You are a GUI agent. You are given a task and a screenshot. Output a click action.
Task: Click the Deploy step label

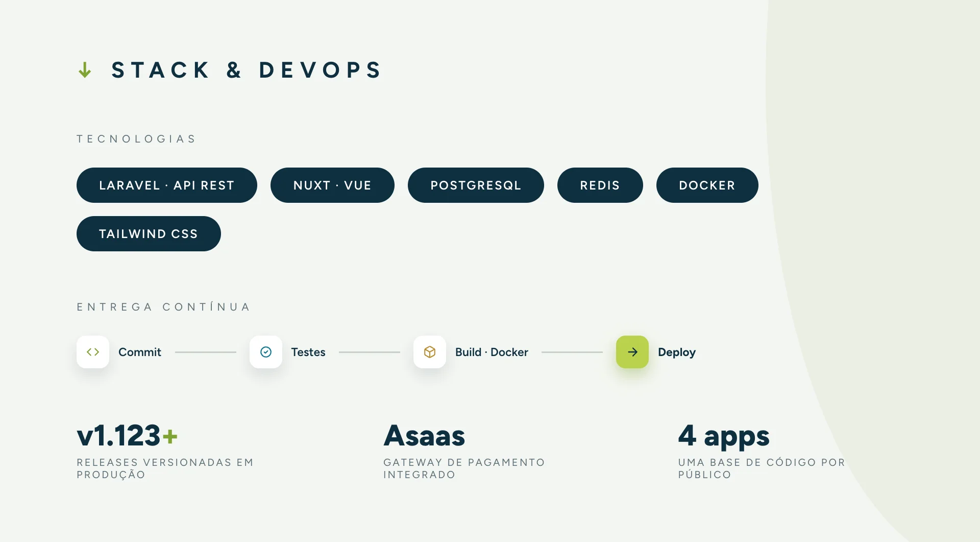coord(677,352)
